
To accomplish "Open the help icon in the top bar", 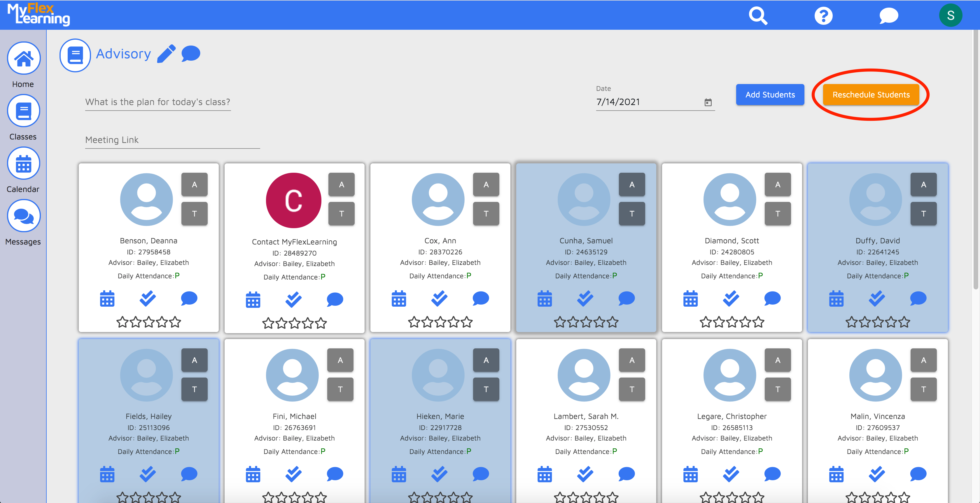I will [x=823, y=15].
